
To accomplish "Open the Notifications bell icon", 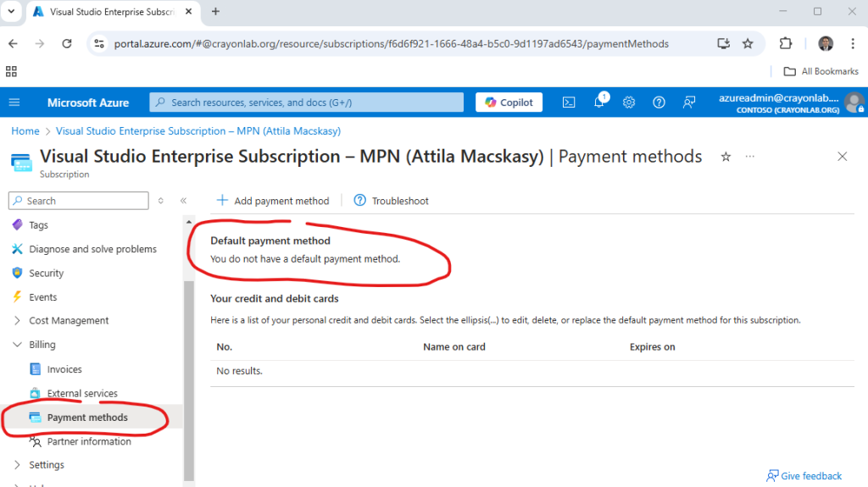I will [x=599, y=102].
